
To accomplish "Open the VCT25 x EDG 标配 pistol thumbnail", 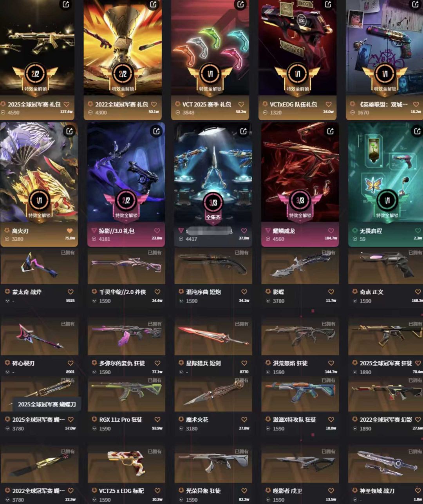I will click(126, 464).
